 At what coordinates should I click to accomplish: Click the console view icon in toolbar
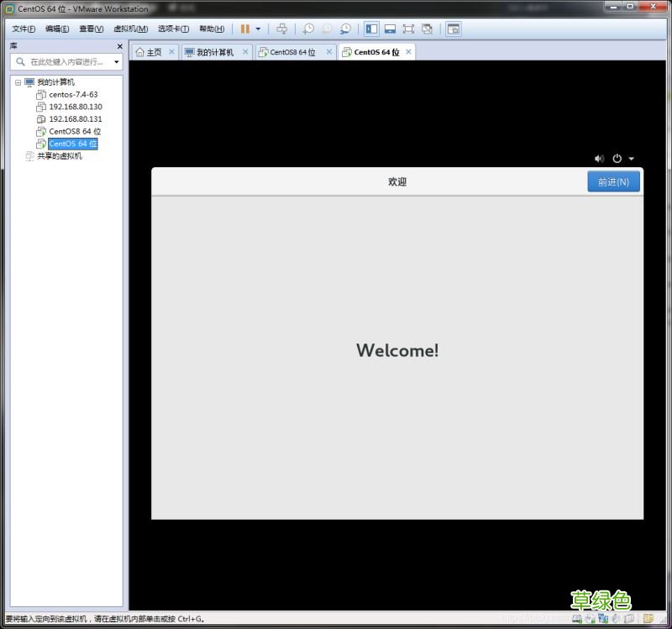pos(453,29)
